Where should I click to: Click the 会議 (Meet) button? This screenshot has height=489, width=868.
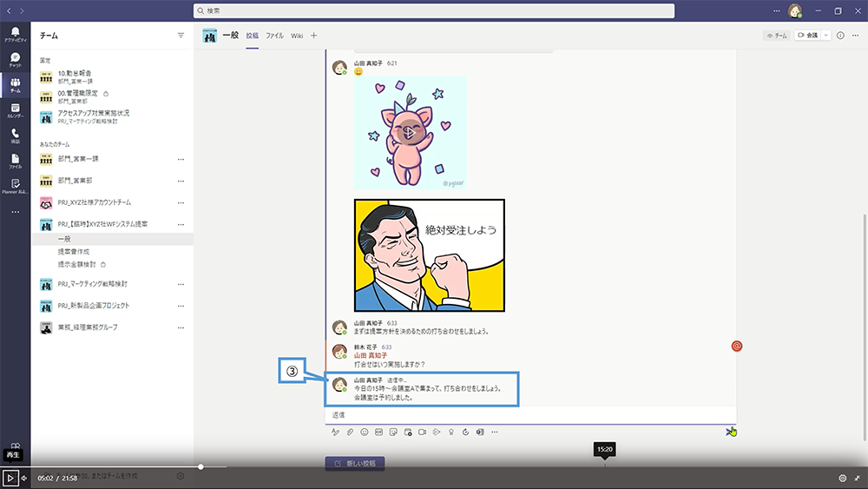807,36
